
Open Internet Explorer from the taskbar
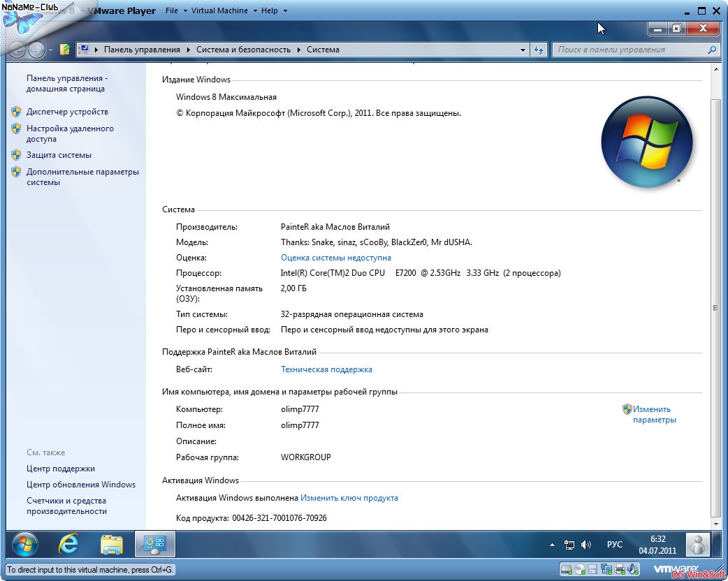coord(68,544)
